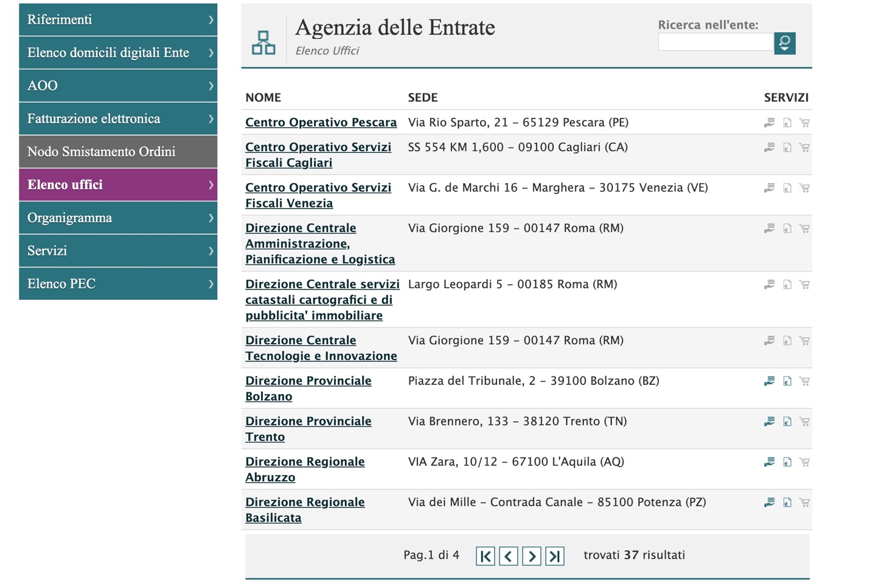Select the highlighted Elenco uffici item
This screenshot has height=588, width=895.
pos(118,185)
